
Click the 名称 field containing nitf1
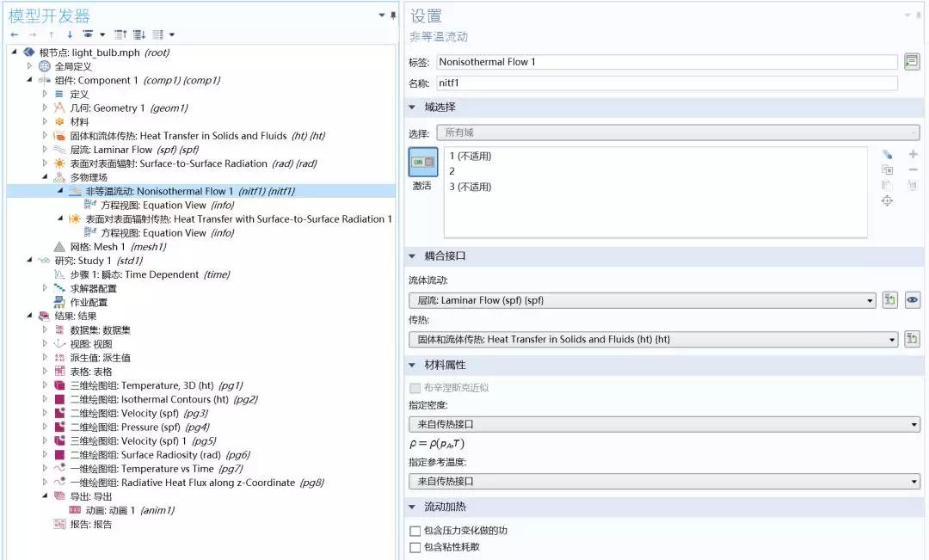pos(667,83)
